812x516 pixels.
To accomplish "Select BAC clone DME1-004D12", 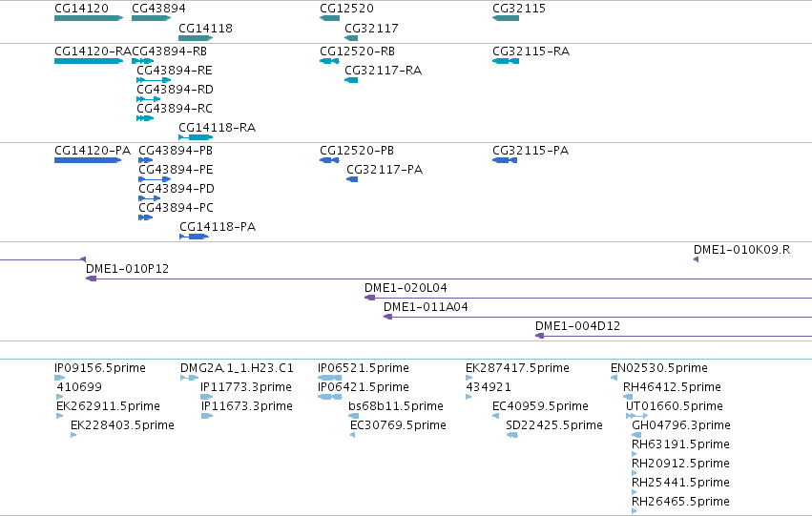I will pos(674,336).
